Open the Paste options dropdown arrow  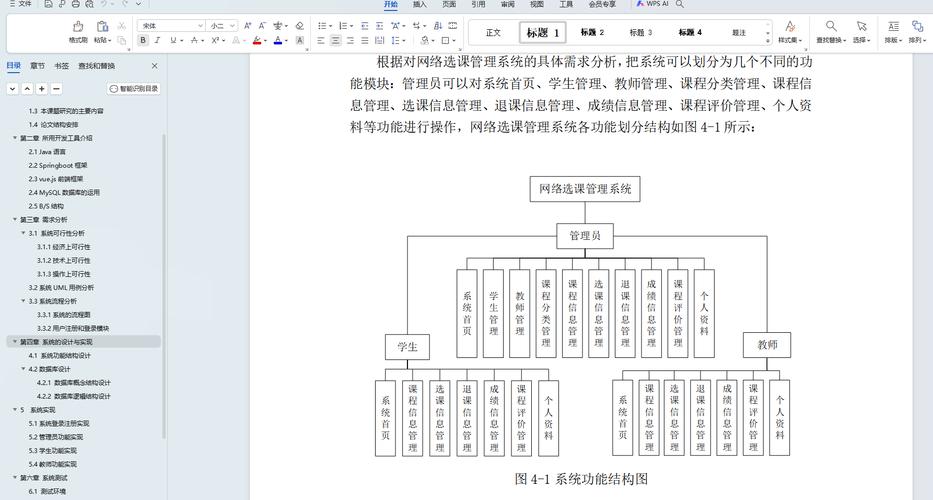(109, 40)
